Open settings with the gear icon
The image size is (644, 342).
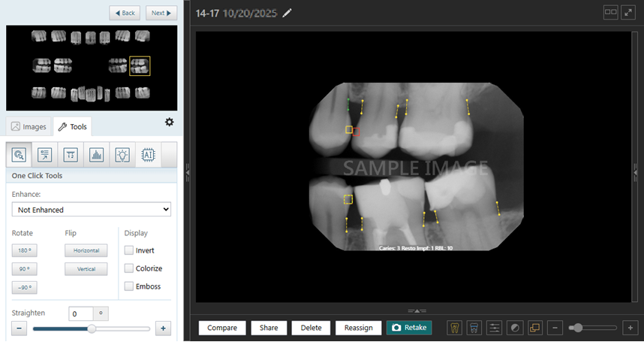point(169,123)
